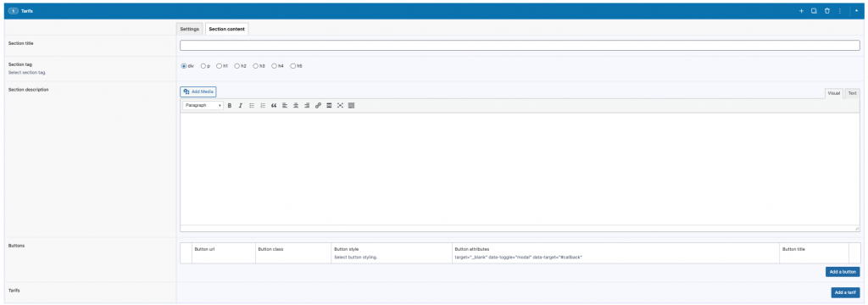Click the layout order number badge

click(14, 11)
